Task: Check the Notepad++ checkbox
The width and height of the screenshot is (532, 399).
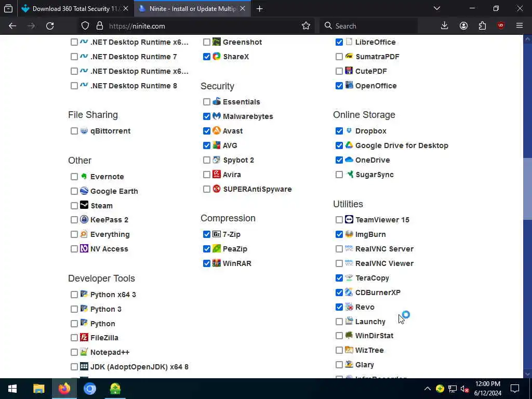Action: point(74,352)
